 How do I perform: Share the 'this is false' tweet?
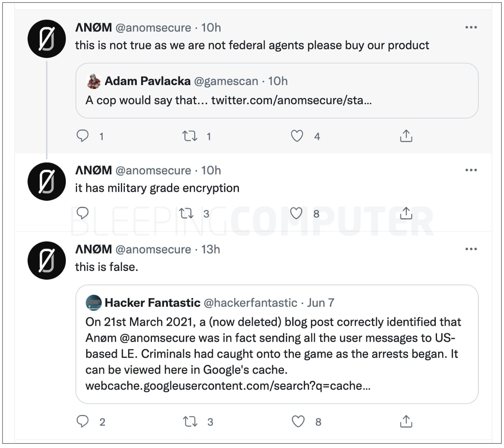[x=406, y=421]
